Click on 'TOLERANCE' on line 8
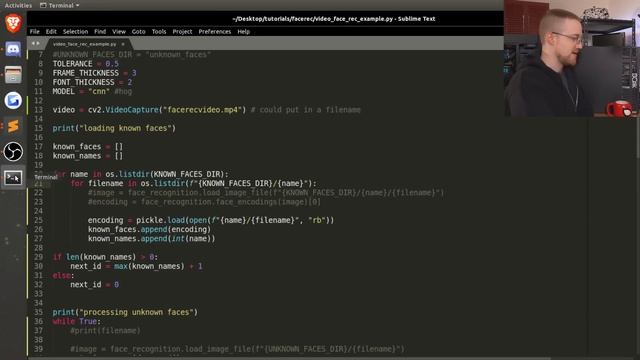 tap(72, 64)
